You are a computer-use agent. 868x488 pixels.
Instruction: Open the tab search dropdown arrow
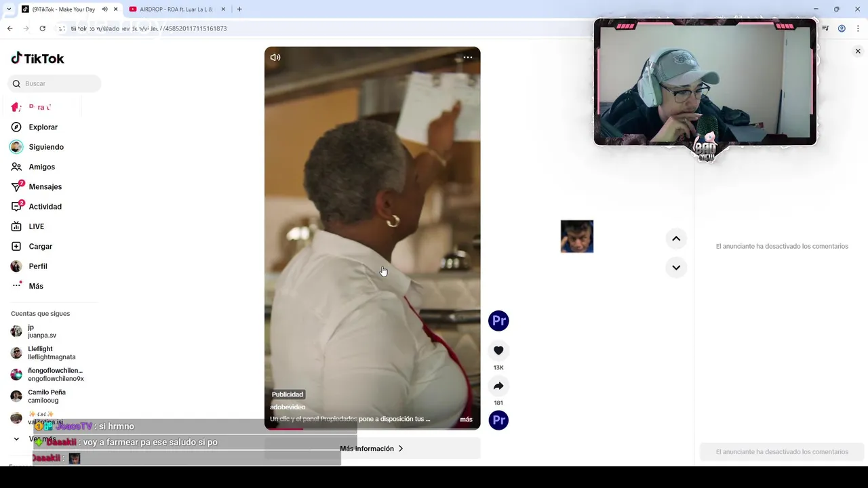[8, 9]
